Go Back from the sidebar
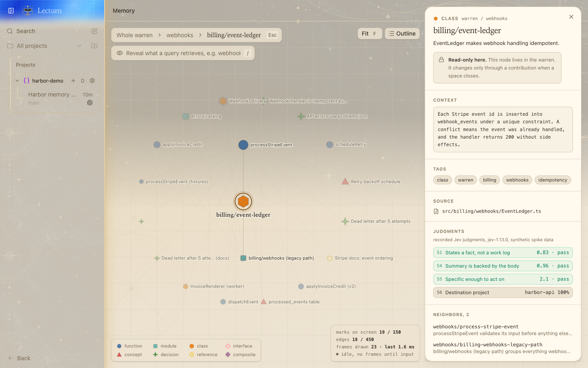The height and width of the screenshot is (368, 588). (x=19, y=358)
